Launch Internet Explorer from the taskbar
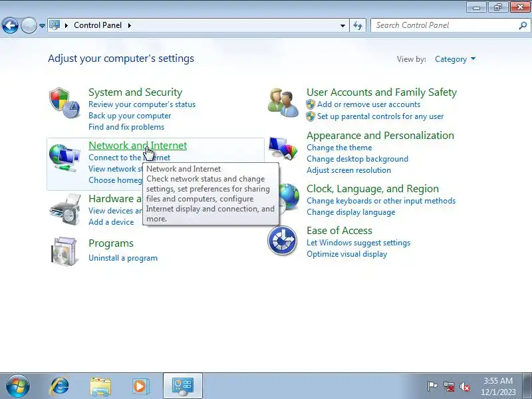The width and height of the screenshot is (532, 399). click(x=59, y=386)
